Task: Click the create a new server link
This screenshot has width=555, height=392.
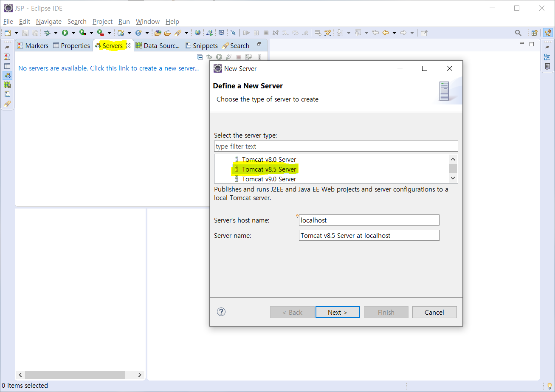Action: tap(108, 68)
